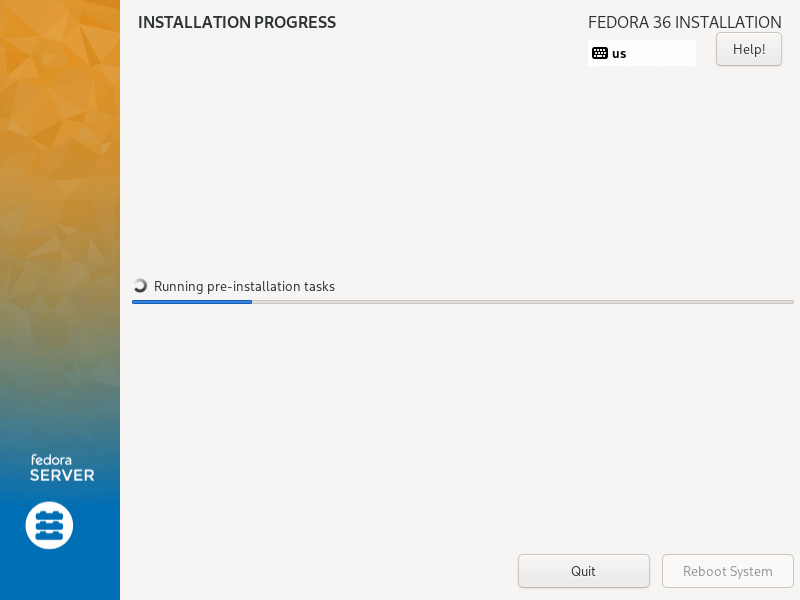Click the fedora SERVER wordmark
Image resolution: width=800 pixels, height=600 pixels.
point(62,468)
